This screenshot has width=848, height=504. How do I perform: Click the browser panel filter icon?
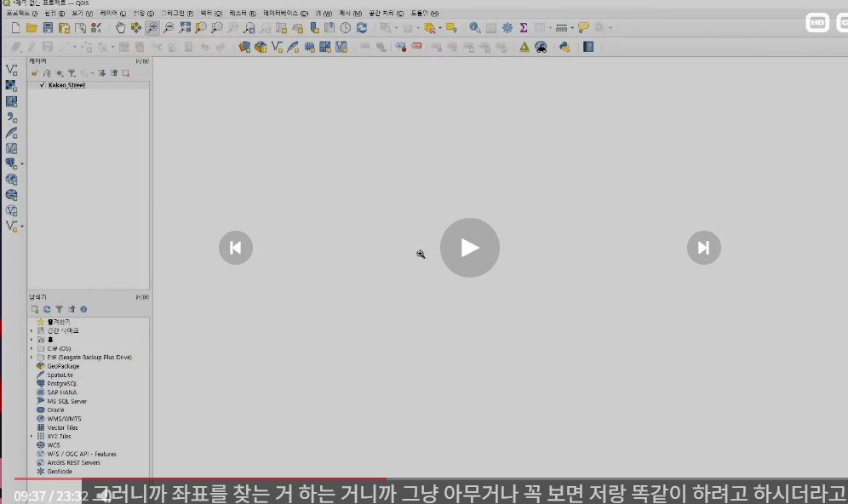pos(60,309)
